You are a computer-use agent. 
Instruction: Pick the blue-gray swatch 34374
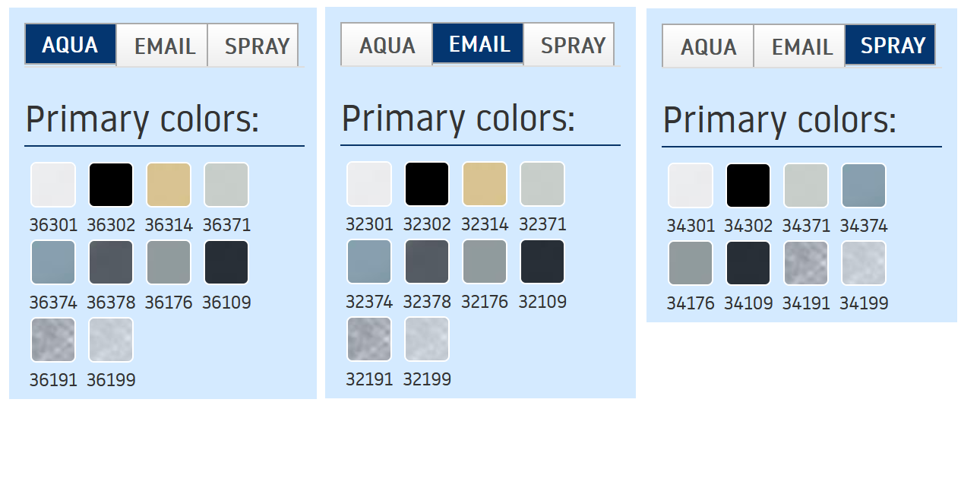click(x=864, y=185)
